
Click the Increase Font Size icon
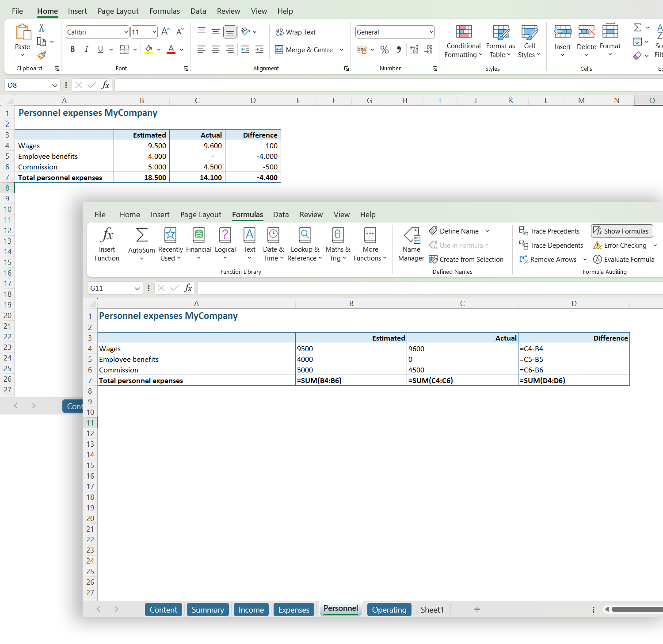point(165,31)
